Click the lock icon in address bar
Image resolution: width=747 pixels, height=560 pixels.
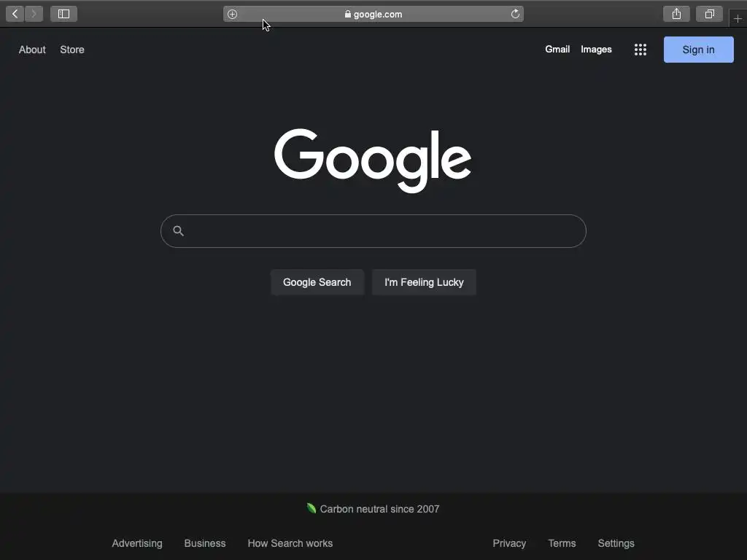click(x=348, y=15)
